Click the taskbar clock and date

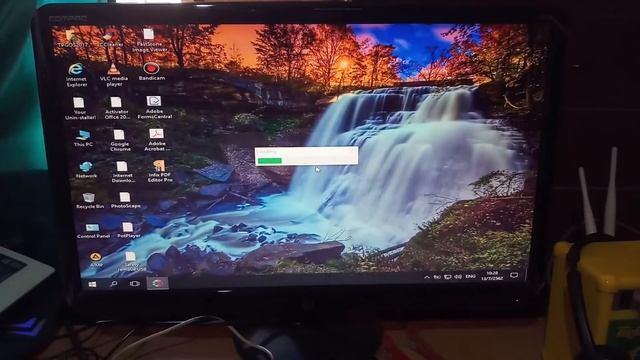click(x=492, y=275)
